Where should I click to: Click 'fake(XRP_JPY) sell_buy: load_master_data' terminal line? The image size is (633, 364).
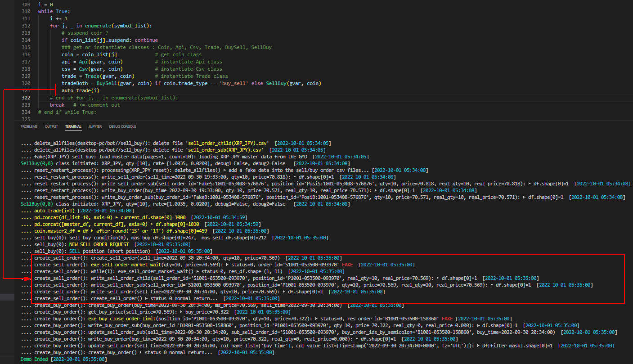(194, 157)
